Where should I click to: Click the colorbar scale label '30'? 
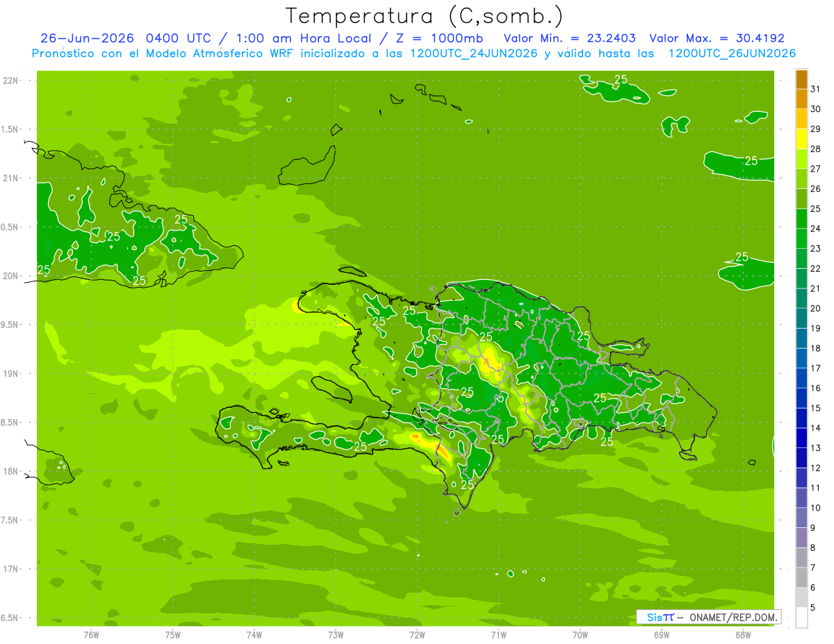tap(815, 109)
